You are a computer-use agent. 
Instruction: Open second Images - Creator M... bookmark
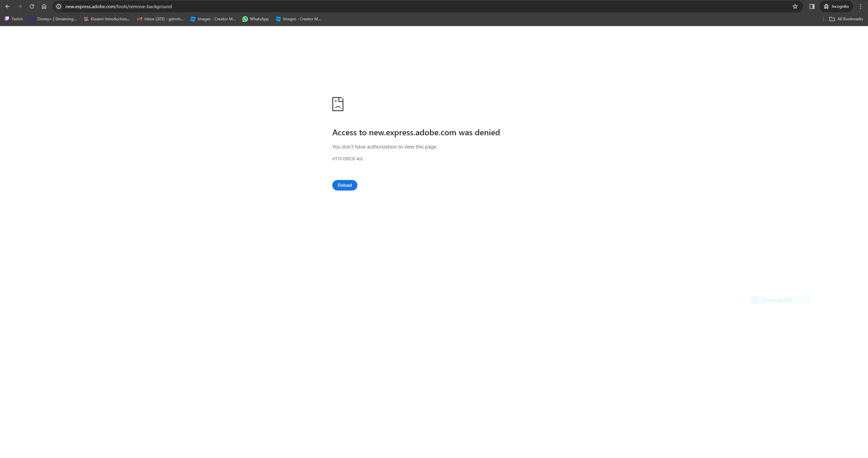click(298, 19)
